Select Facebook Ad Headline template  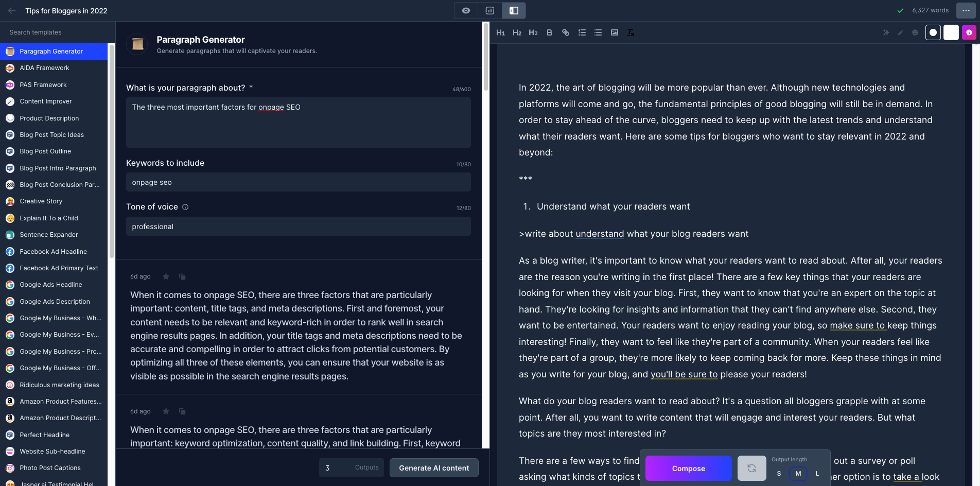[x=54, y=252]
